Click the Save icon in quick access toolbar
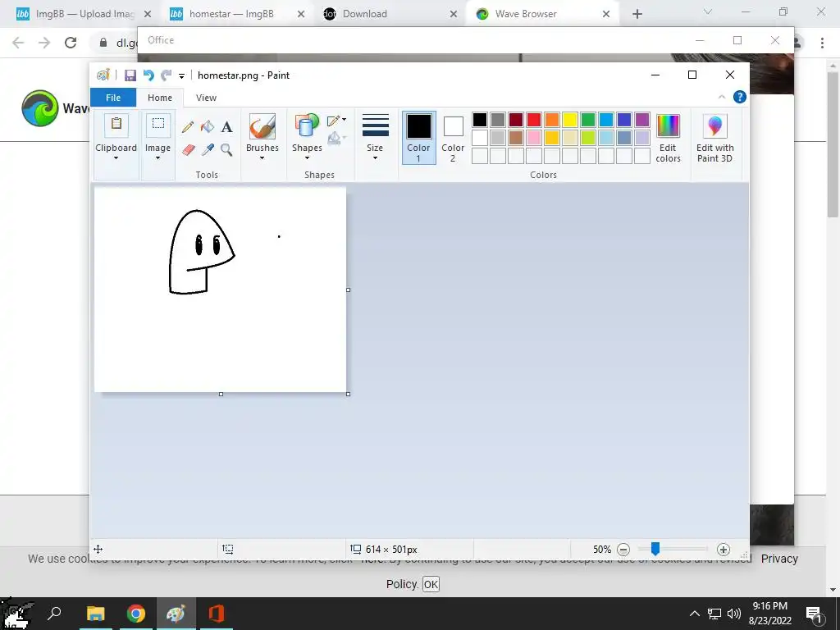Screen dimensions: 840x630 tap(130, 75)
